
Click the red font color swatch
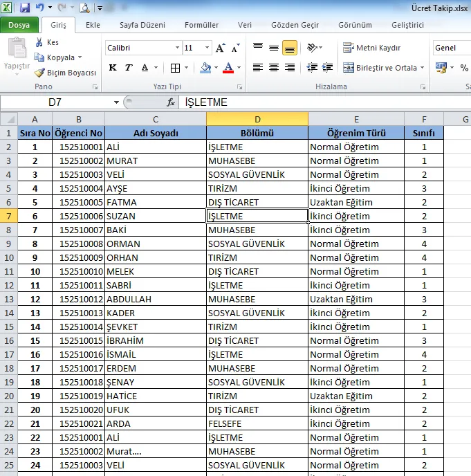click(x=228, y=68)
